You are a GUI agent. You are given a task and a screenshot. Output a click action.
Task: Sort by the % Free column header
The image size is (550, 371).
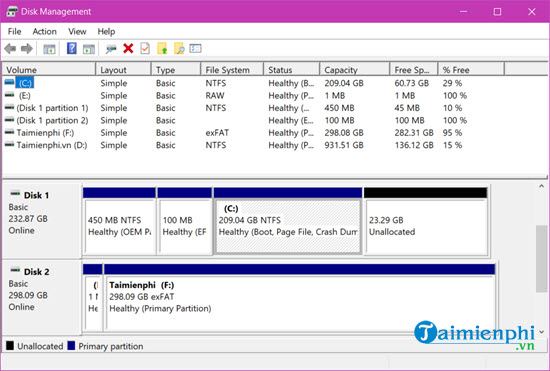coord(471,70)
